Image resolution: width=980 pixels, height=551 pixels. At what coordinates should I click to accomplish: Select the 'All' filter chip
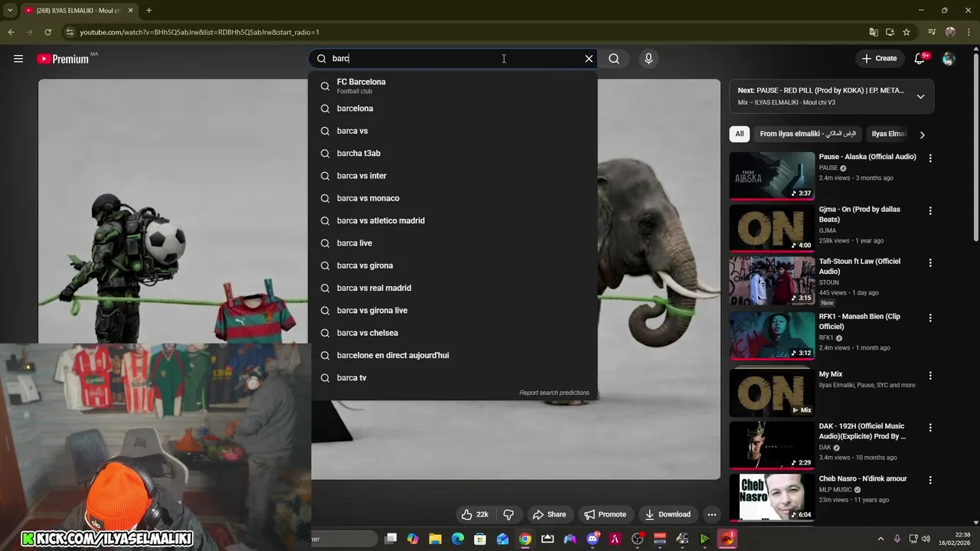[x=739, y=134]
